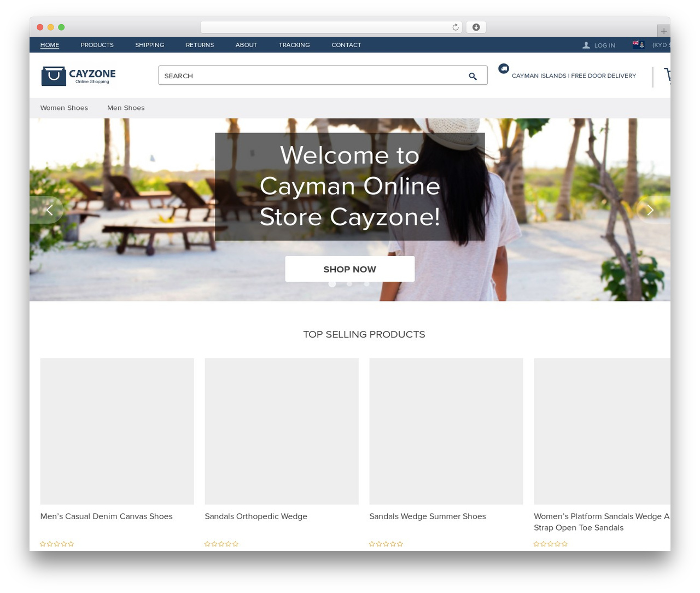This screenshot has width=700, height=593.
Task: Open Men's Casual Denim Canvas Shoes title
Action: click(x=106, y=516)
